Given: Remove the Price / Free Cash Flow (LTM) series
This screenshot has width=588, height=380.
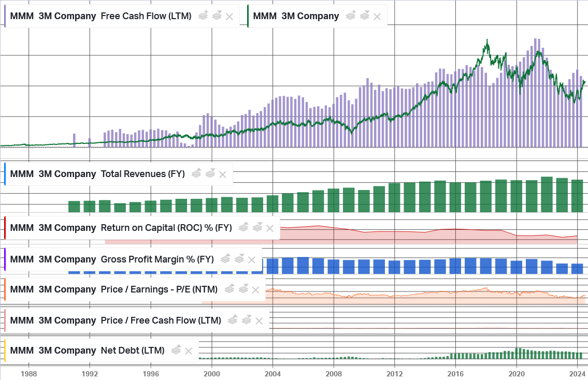Looking at the screenshot, I should point(259,321).
